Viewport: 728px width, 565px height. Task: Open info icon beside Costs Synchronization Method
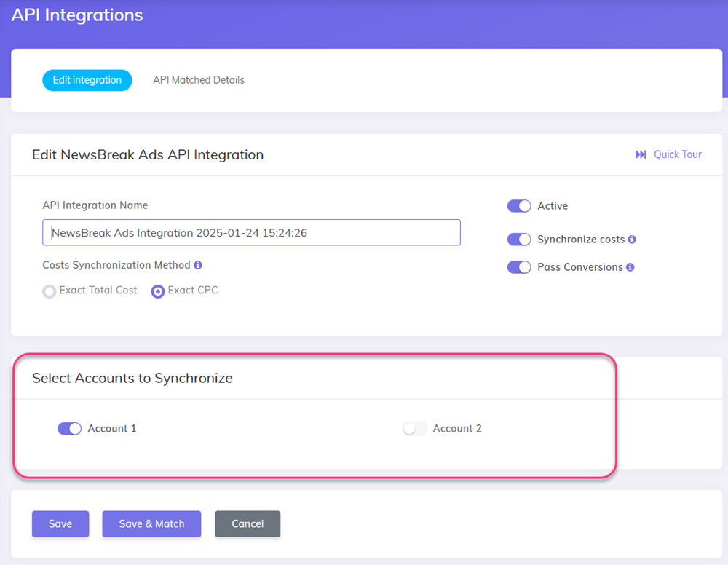point(198,265)
